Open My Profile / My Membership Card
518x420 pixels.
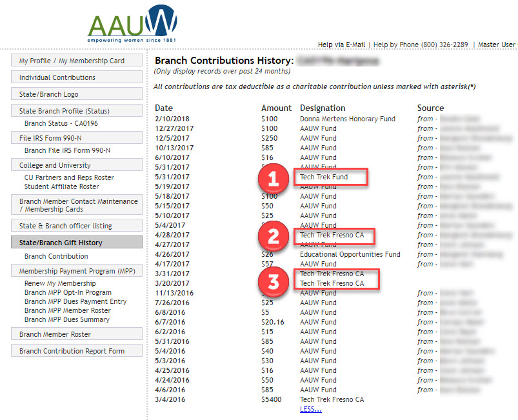[77, 61]
